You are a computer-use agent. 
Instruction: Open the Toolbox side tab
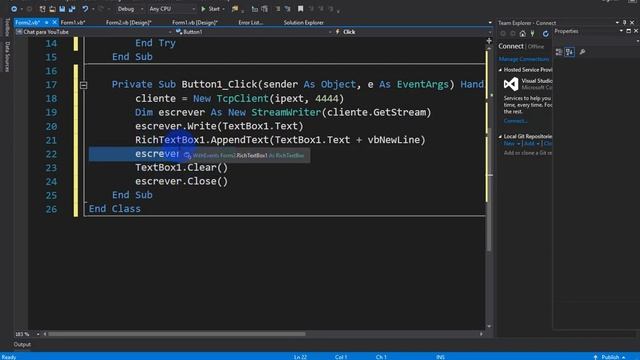click(x=7, y=27)
